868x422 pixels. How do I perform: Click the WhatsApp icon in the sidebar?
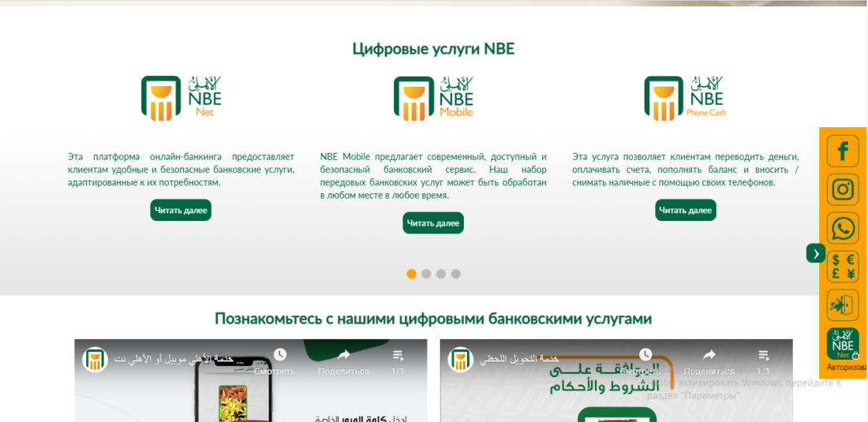pyautogui.click(x=843, y=228)
